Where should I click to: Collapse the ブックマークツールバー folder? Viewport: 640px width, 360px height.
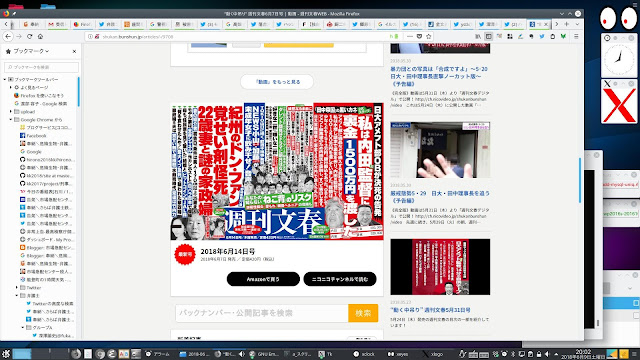tap(5, 79)
